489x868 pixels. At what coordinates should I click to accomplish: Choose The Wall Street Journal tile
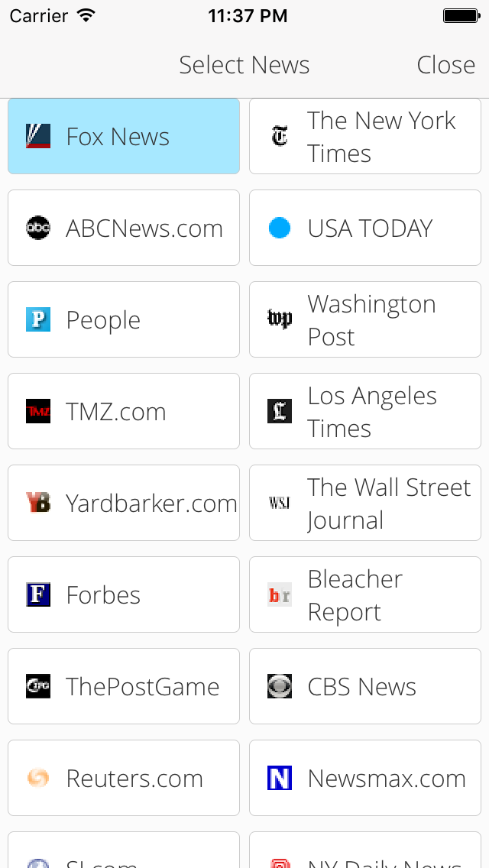coord(365,503)
